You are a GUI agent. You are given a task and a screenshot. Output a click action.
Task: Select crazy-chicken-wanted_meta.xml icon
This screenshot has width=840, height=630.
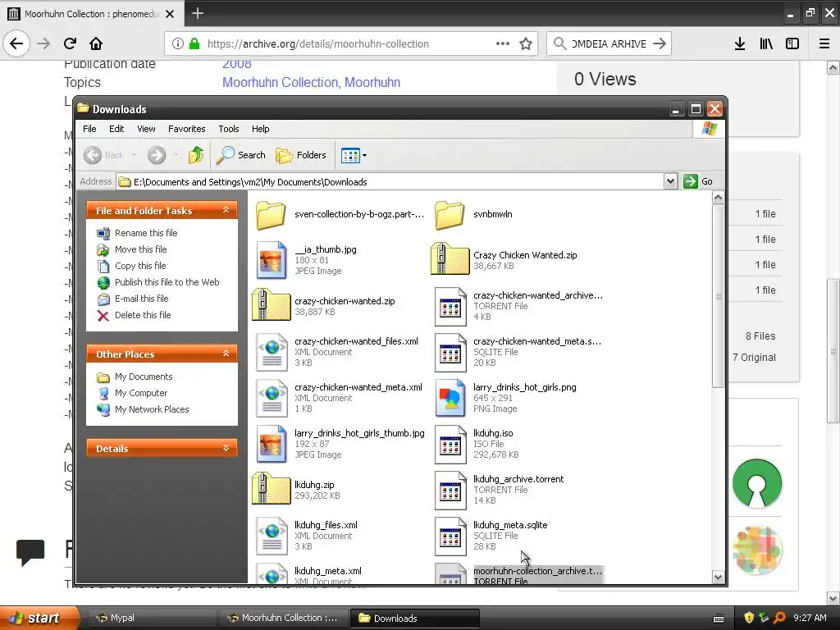click(x=271, y=398)
